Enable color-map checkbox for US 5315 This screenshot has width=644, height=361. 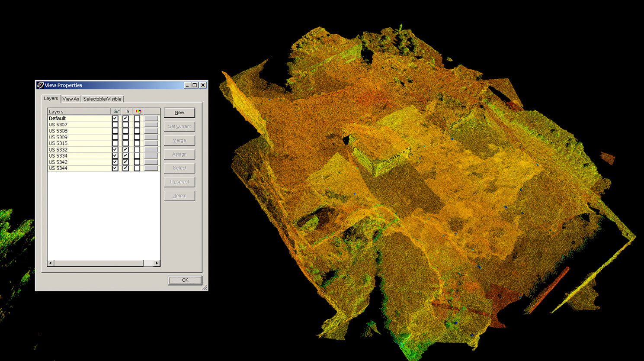[x=137, y=143]
